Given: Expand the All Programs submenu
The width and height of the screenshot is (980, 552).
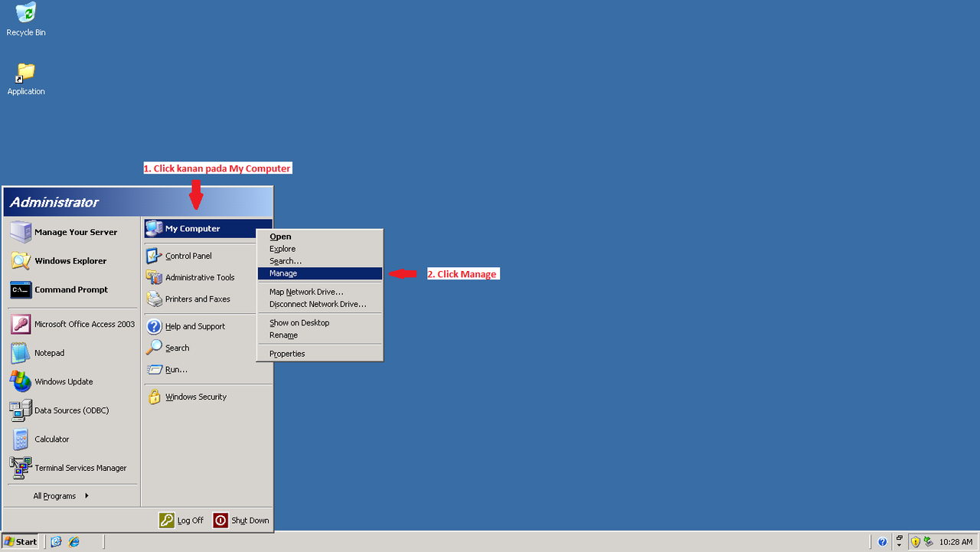Looking at the screenshot, I should [x=61, y=496].
